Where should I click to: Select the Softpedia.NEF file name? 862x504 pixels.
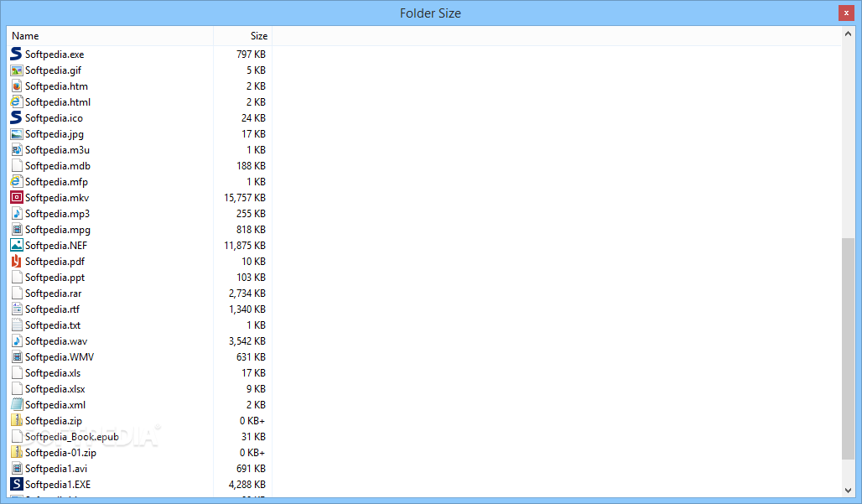56,246
